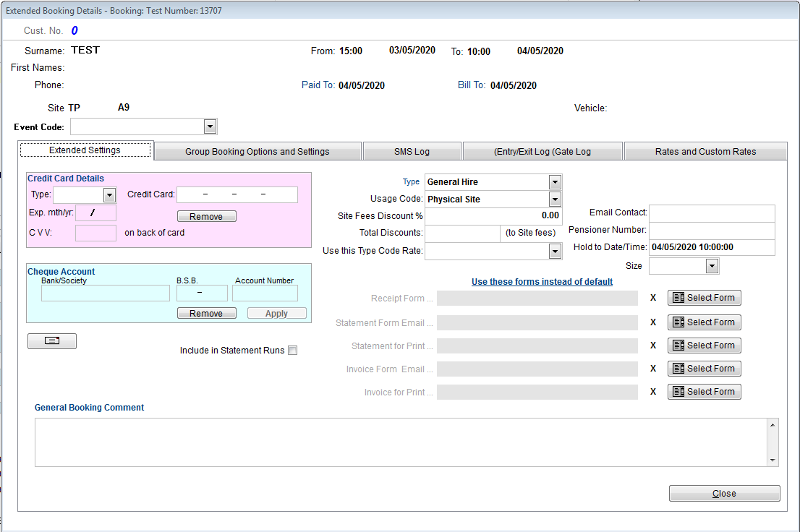Focus the Pensioner Number field
This screenshot has width=800, height=532.
(x=712, y=230)
